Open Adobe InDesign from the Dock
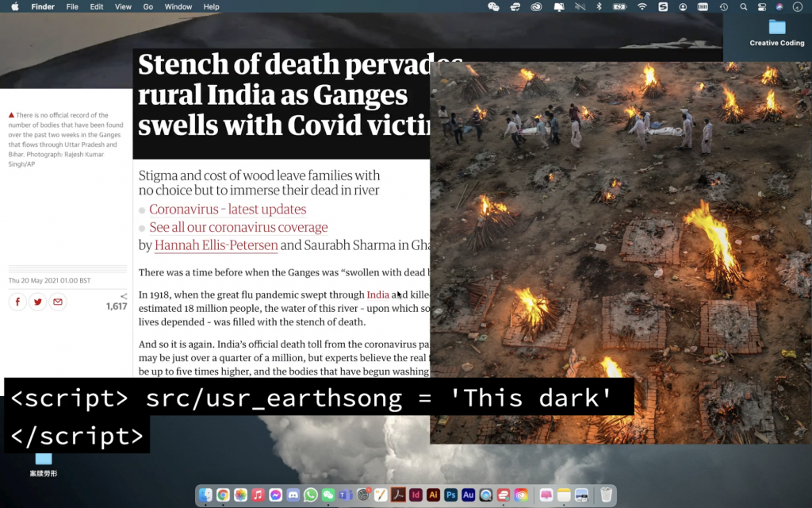This screenshot has width=812, height=508. [416, 495]
